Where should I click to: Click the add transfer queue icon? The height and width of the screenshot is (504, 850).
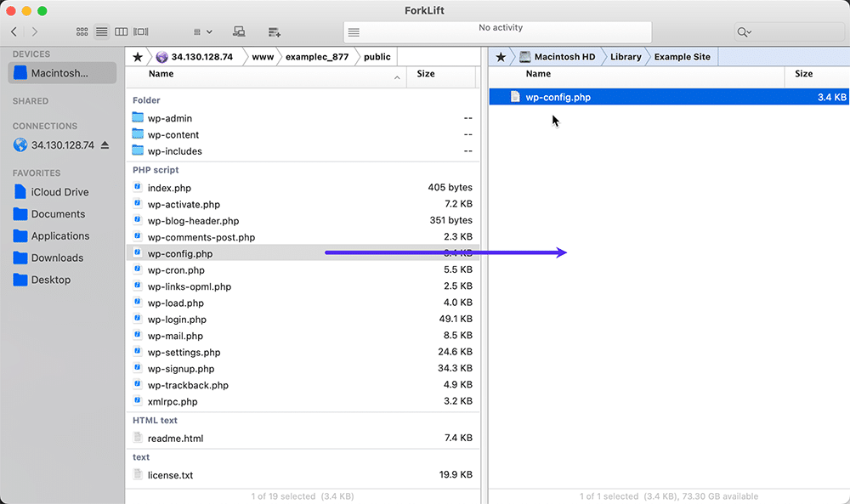pyautogui.click(x=274, y=31)
